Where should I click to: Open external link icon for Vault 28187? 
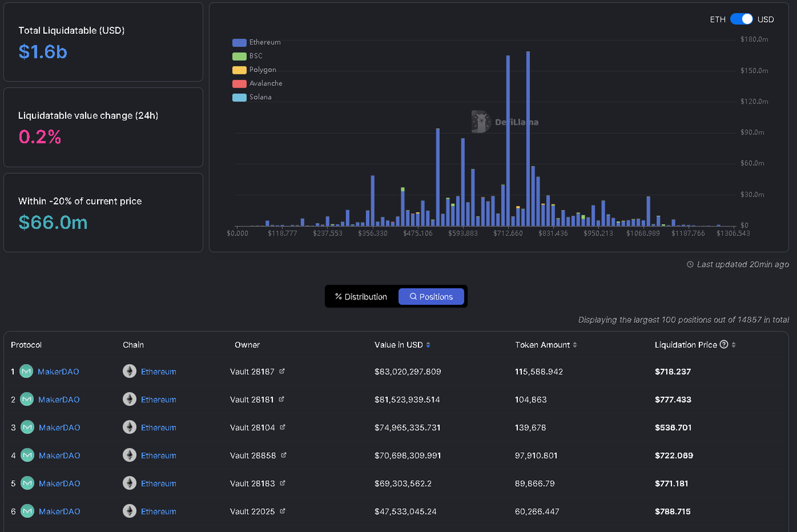click(282, 371)
